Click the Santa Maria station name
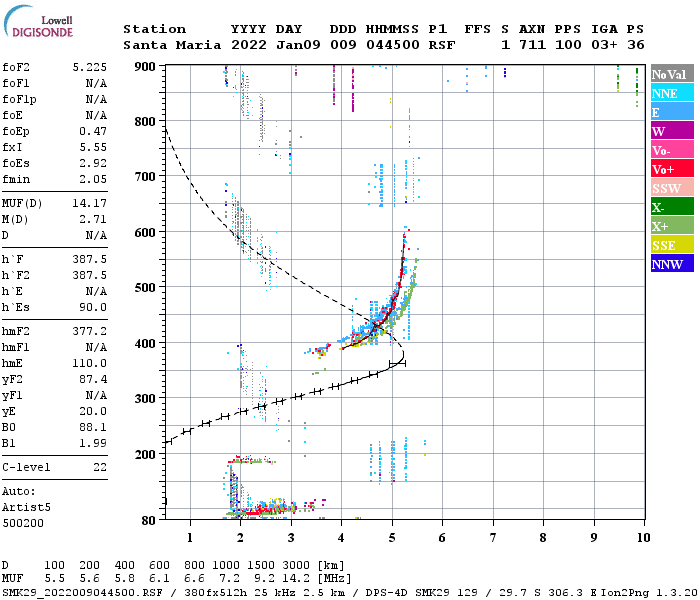 172,45
